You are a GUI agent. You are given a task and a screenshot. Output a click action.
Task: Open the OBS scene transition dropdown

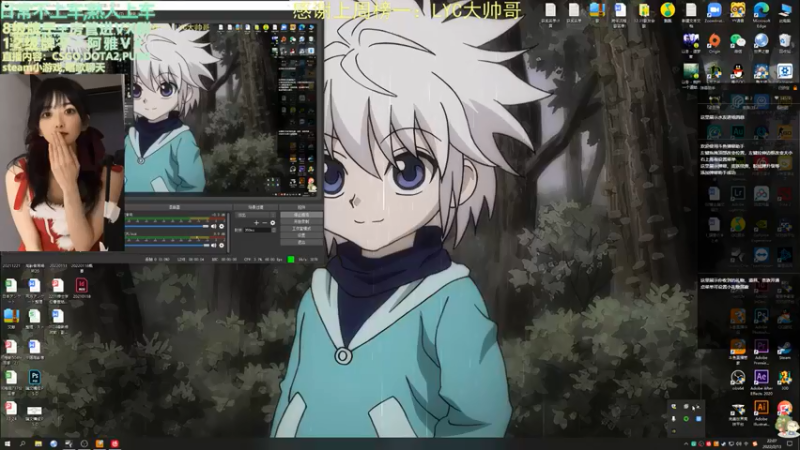[x=256, y=215]
